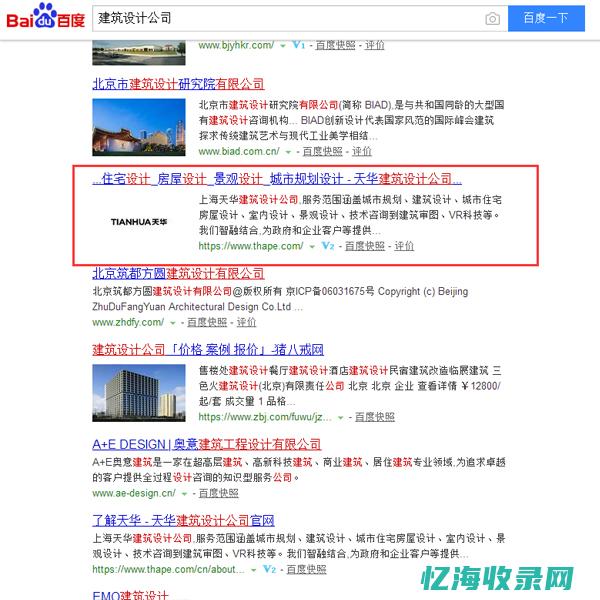This screenshot has width=600, height=600.
Task: Click the partial thumbnail beside bjyhkr.com
Action: (x=139, y=53)
